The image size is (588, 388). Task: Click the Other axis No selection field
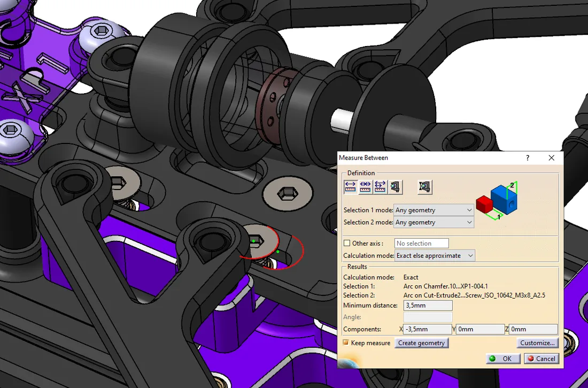pyautogui.click(x=422, y=244)
